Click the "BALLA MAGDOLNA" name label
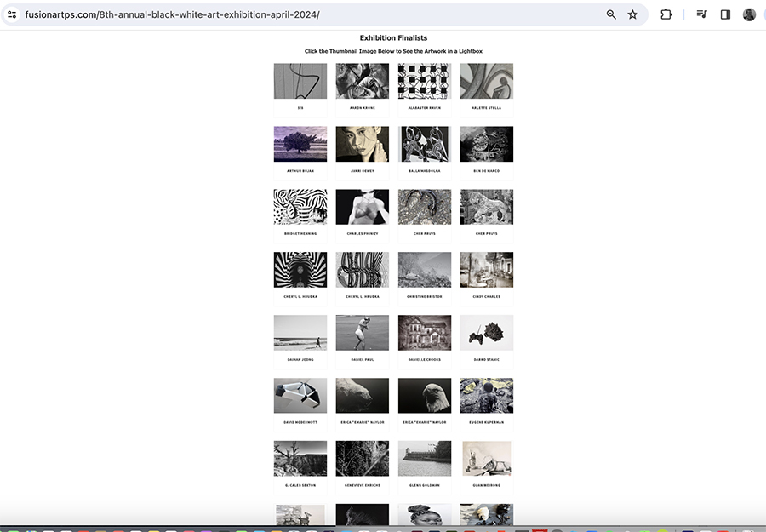The height and width of the screenshot is (532, 766). click(425, 171)
